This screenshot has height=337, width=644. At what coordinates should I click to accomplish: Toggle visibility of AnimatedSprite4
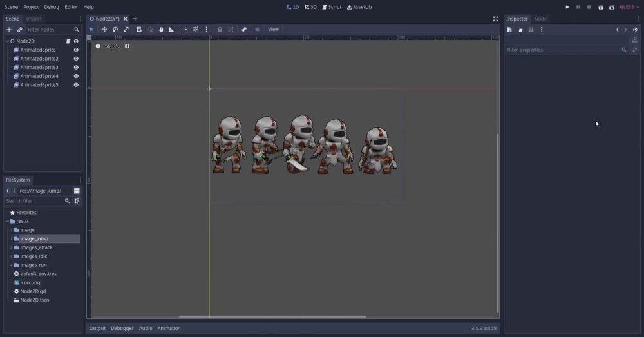coord(76,76)
